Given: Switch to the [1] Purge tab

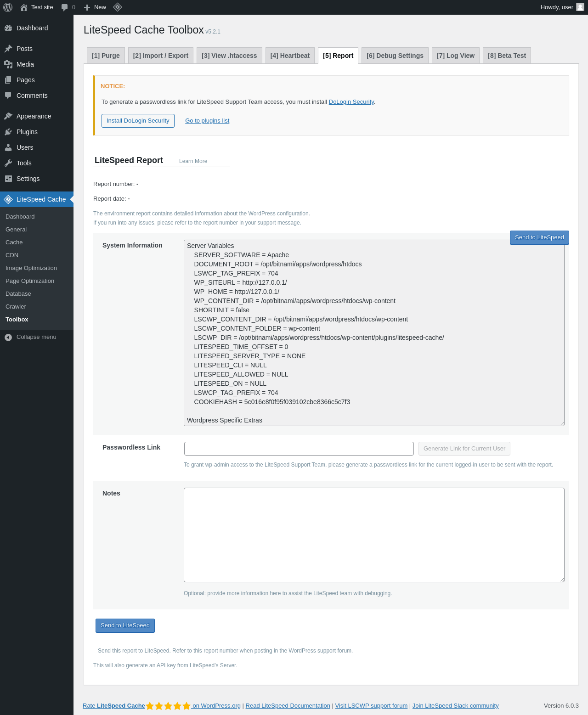Looking at the screenshot, I should click(x=106, y=56).
